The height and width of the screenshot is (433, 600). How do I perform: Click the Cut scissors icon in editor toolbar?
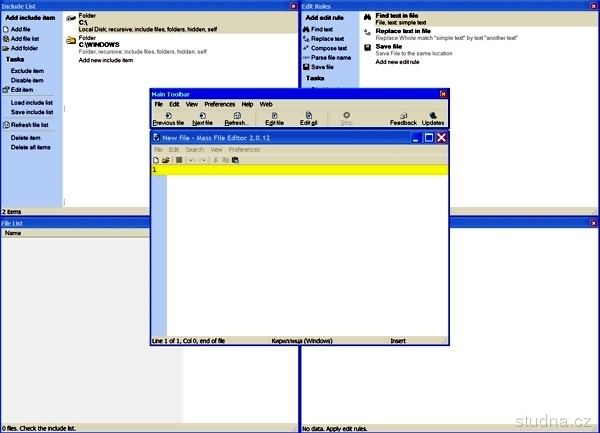[x=215, y=160]
